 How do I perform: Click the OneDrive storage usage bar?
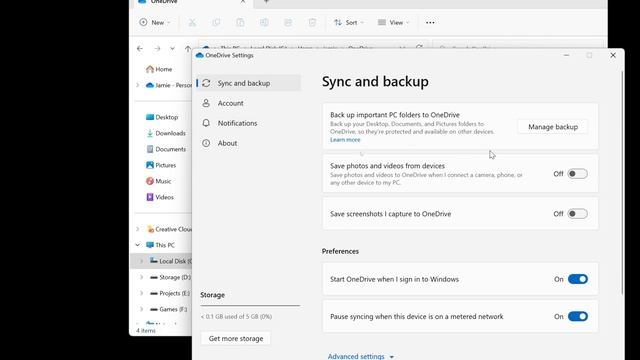coord(250,305)
